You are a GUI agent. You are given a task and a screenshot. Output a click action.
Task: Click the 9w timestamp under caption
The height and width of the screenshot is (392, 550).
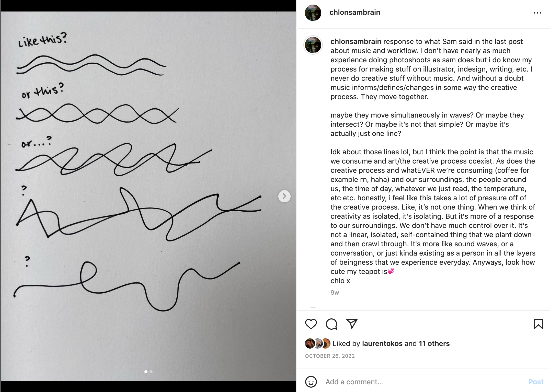(335, 293)
